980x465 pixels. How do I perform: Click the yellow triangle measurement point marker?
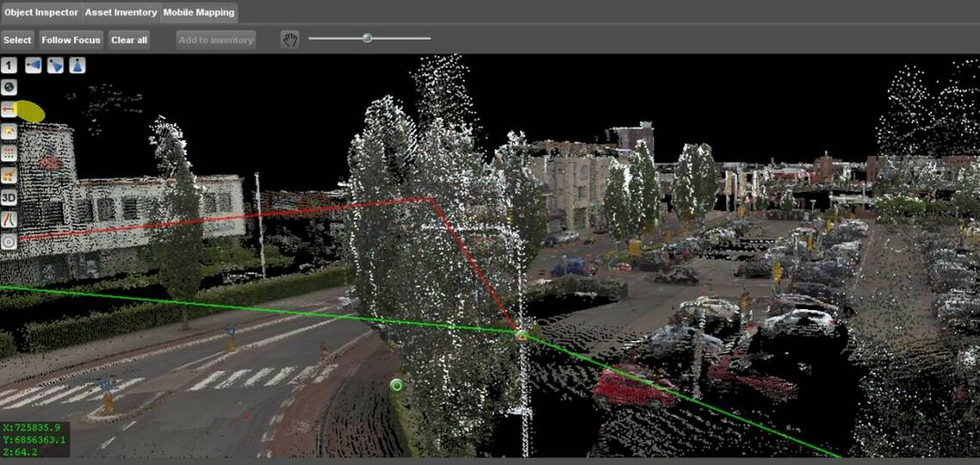(x=521, y=336)
